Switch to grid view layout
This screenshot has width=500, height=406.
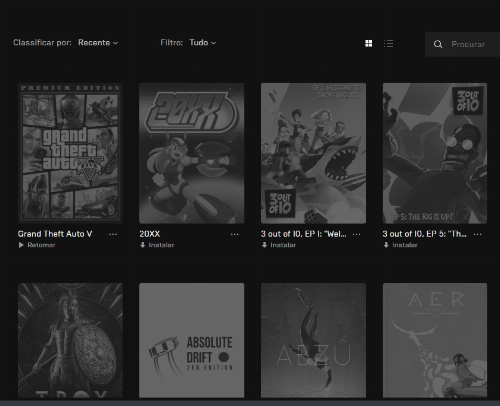coord(368,43)
